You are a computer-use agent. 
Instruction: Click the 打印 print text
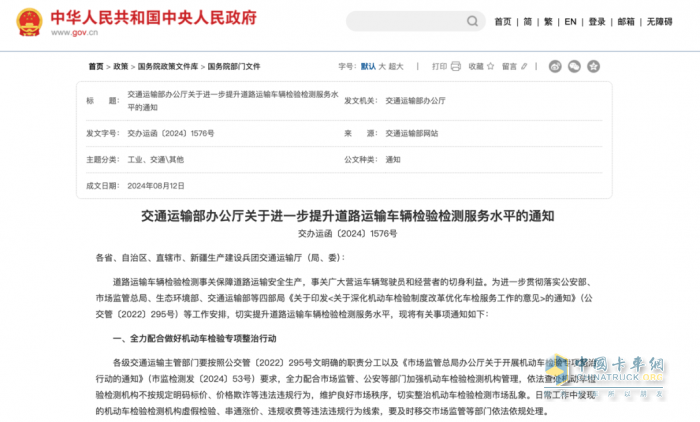tap(439, 67)
